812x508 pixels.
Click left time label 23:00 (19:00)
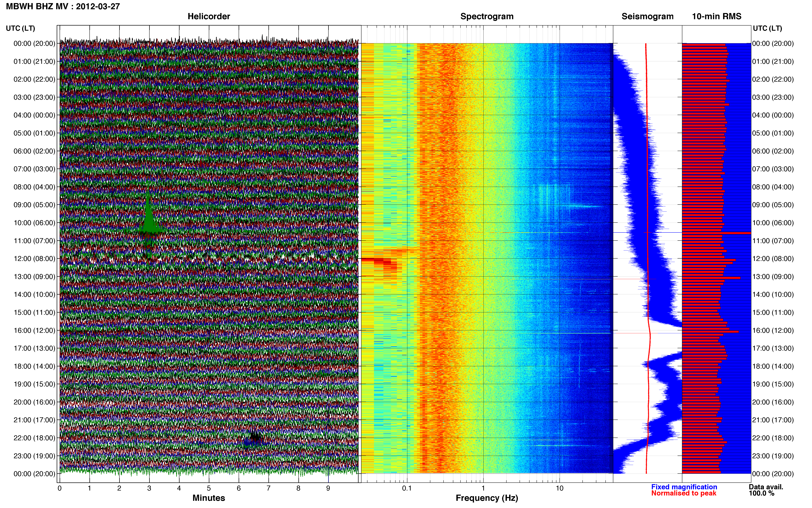click(34, 456)
